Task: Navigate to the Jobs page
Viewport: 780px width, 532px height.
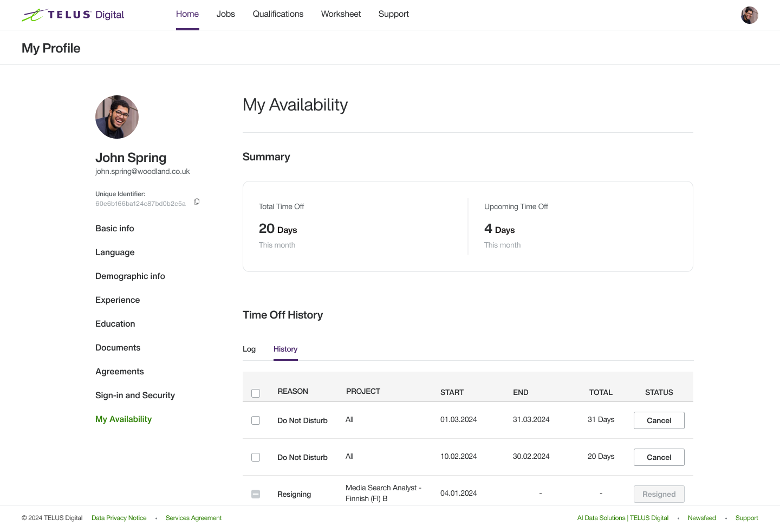Action: (x=225, y=14)
